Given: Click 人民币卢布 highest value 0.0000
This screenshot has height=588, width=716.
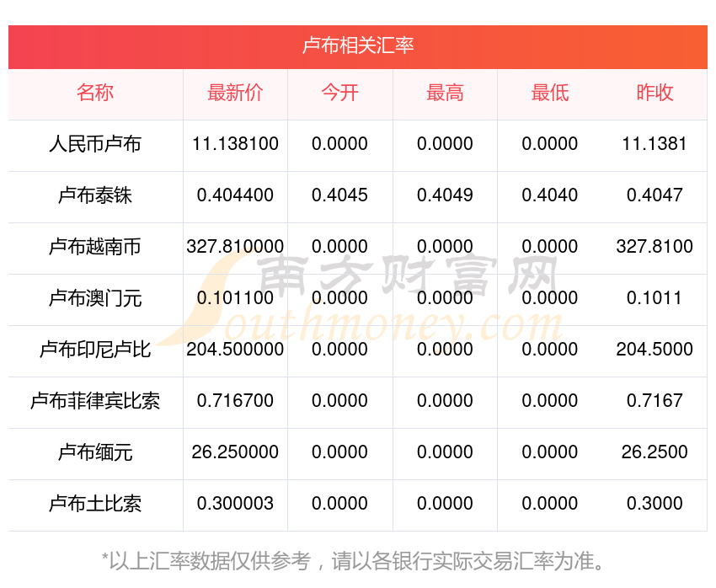Looking at the screenshot, I should click(445, 144).
